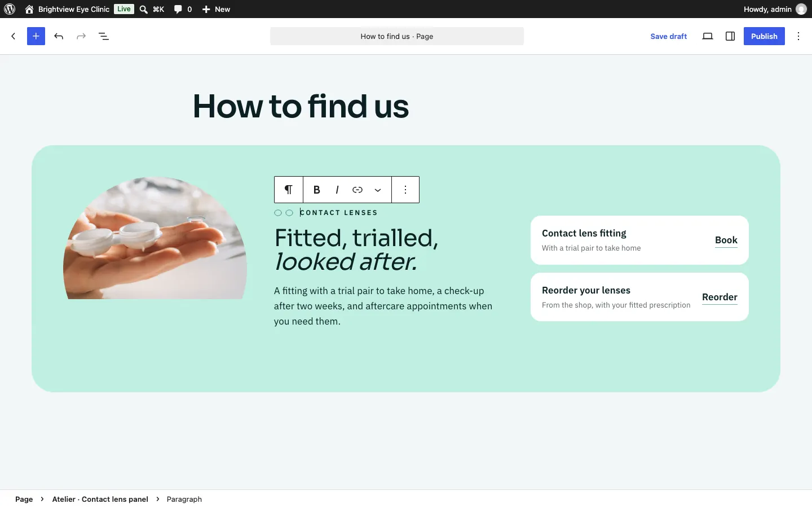The image size is (812, 508).
Task: Open the device preview view dropdown
Action: click(x=708, y=36)
